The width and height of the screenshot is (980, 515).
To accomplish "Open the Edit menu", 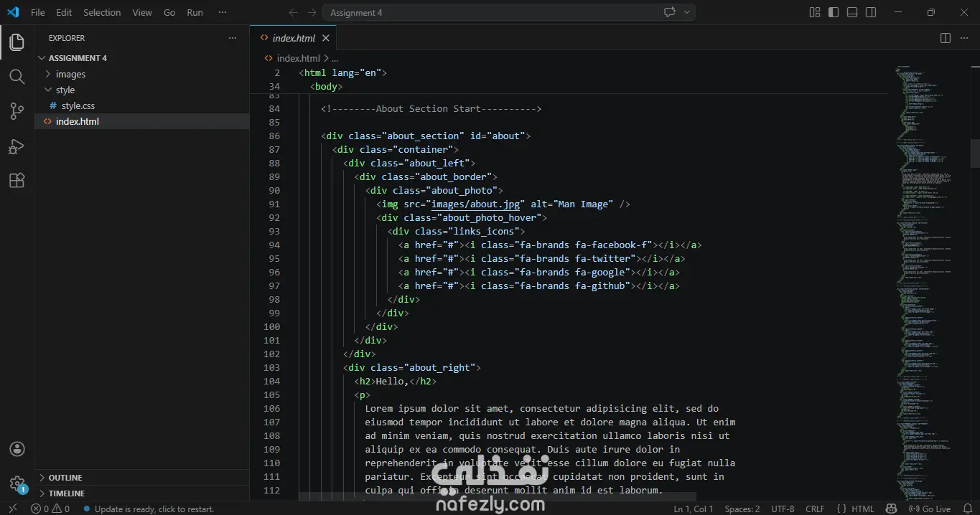I will coord(64,12).
